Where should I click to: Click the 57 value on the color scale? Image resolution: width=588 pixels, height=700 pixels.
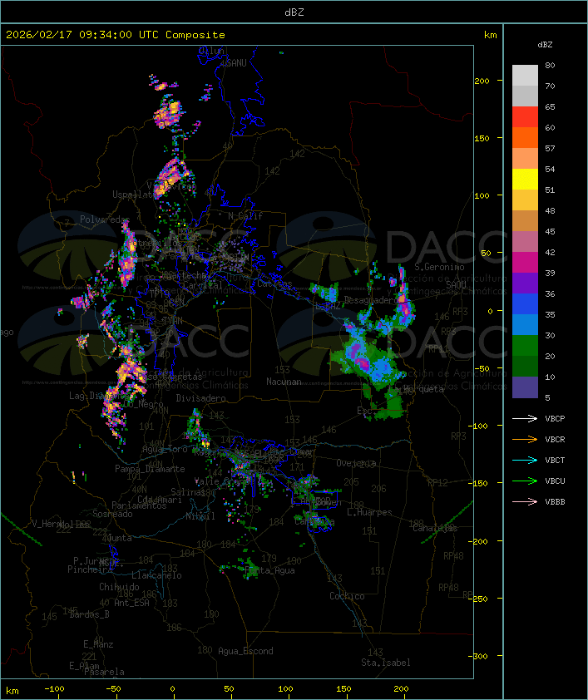(x=550, y=148)
